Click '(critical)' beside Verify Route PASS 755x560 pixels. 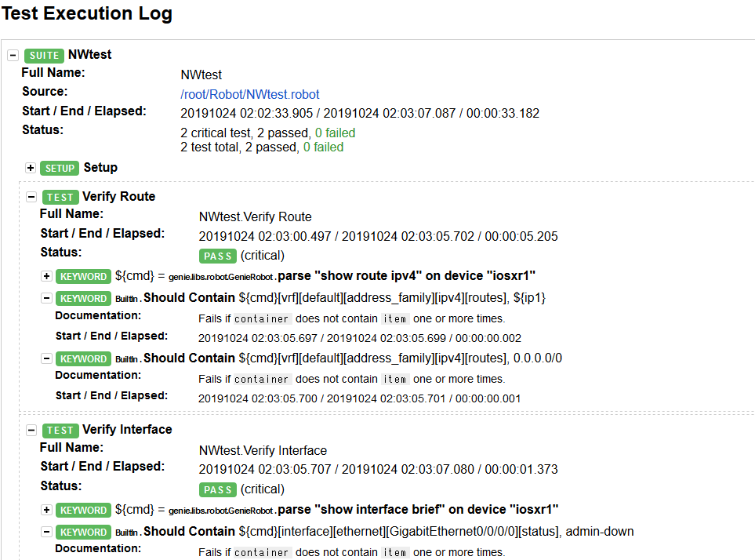[263, 256]
